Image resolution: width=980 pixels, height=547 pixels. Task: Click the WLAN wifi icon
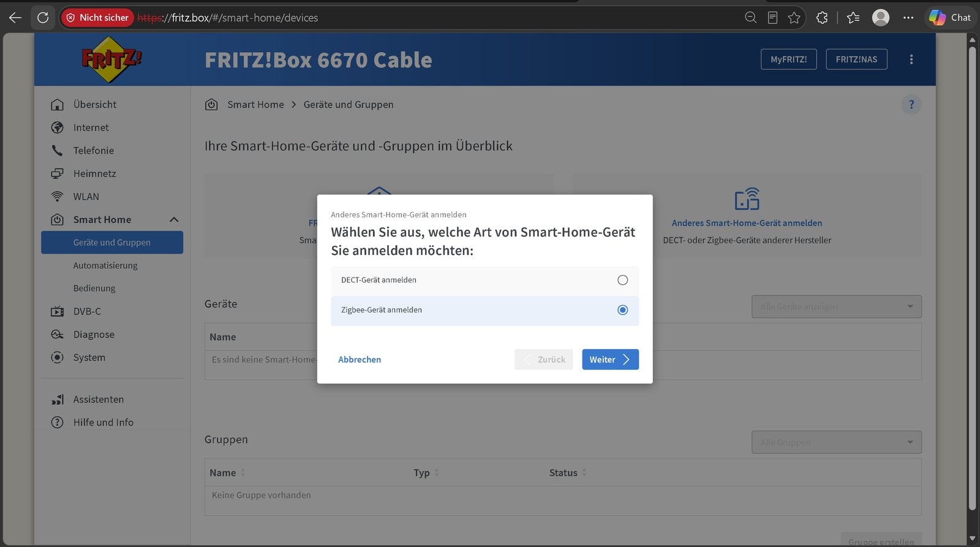(57, 197)
